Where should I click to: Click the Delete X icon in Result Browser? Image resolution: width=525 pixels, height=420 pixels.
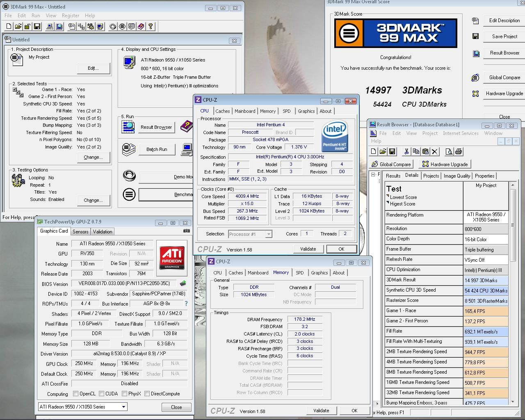435,152
